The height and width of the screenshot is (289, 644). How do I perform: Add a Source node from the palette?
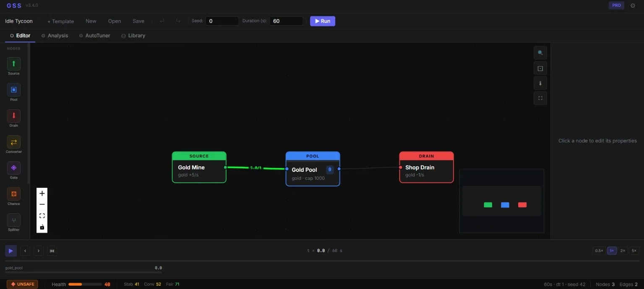click(14, 64)
